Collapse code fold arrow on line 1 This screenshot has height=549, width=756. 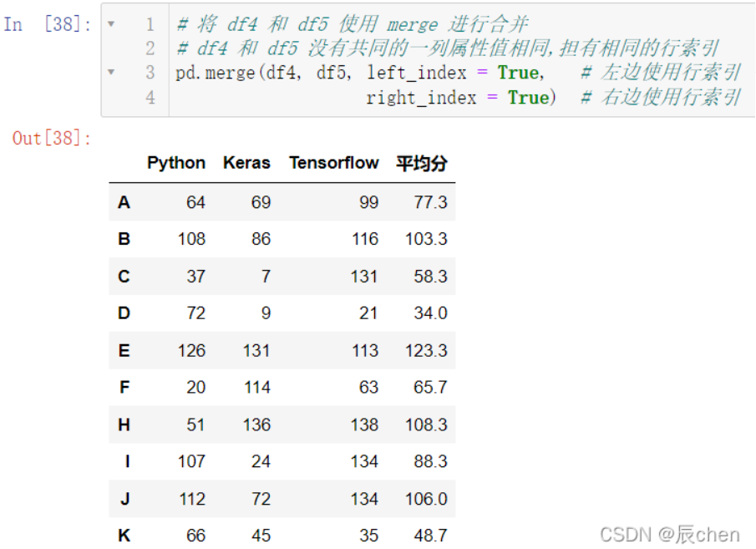(x=111, y=23)
